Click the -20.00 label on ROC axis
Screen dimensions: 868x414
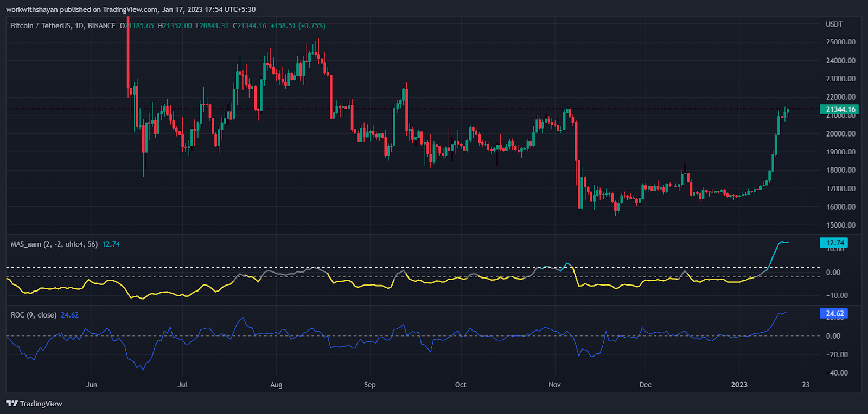point(837,354)
